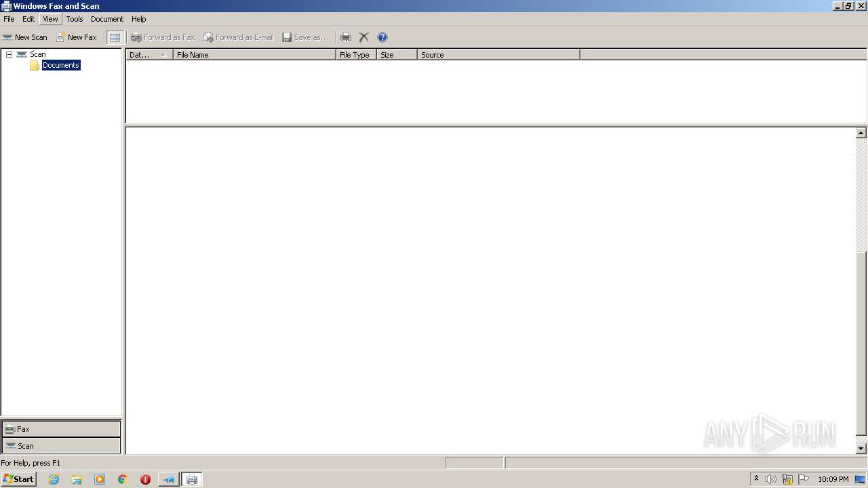The width and height of the screenshot is (868, 488).
Task: Launch Google Chrome from taskbar
Action: pyautogui.click(x=123, y=479)
